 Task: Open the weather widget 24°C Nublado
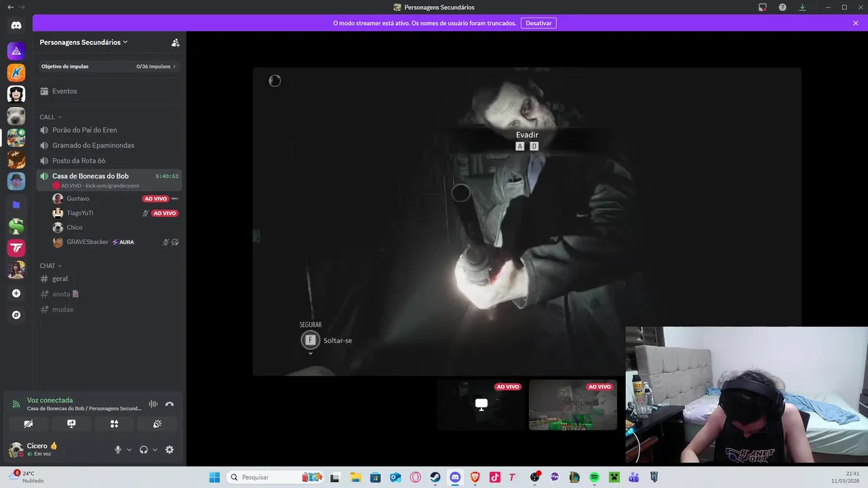click(27, 477)
